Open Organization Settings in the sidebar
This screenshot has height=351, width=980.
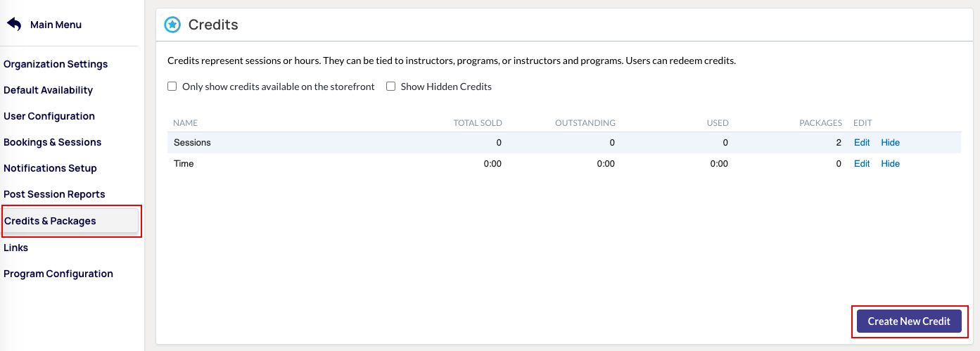[56, 64]
